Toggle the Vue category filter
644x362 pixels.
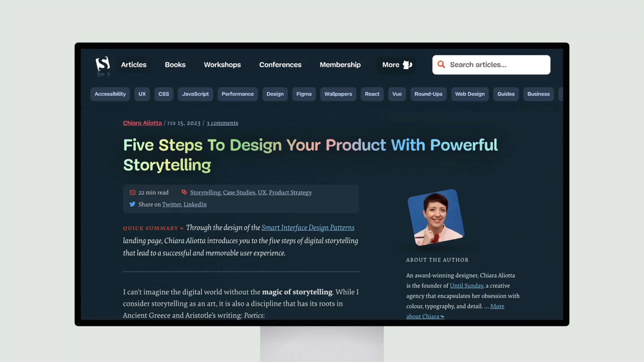click(x=397, y=94)
